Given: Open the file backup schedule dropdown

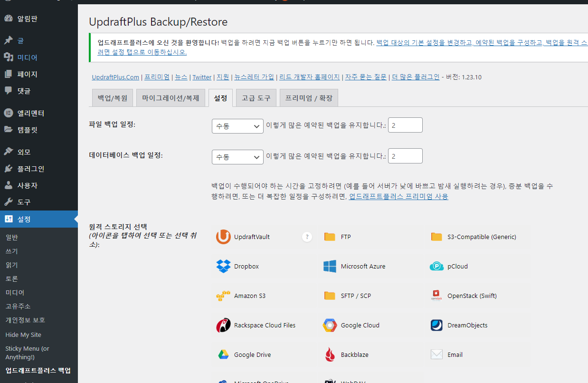Looking at the screenshot, I should point(237,126).
